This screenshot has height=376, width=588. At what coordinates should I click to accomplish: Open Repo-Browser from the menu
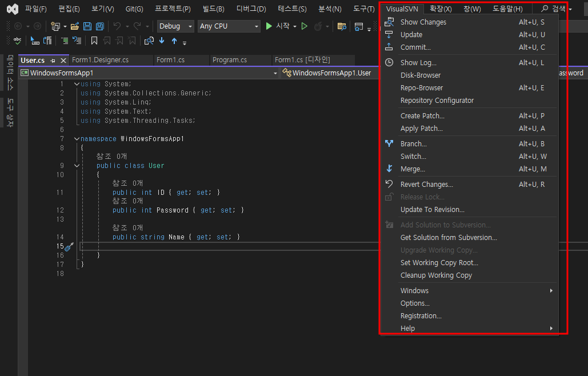pos(470,88)
